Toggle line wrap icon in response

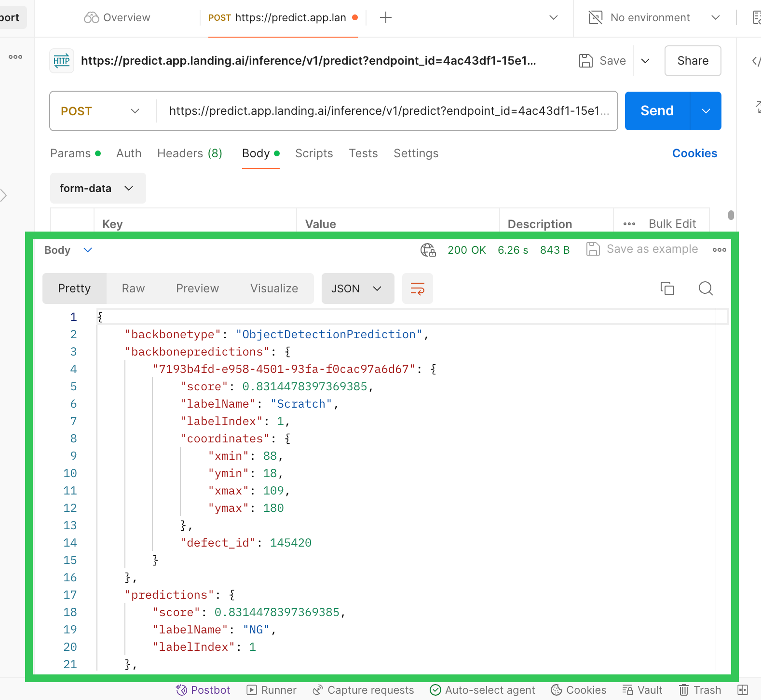(418, 288)
